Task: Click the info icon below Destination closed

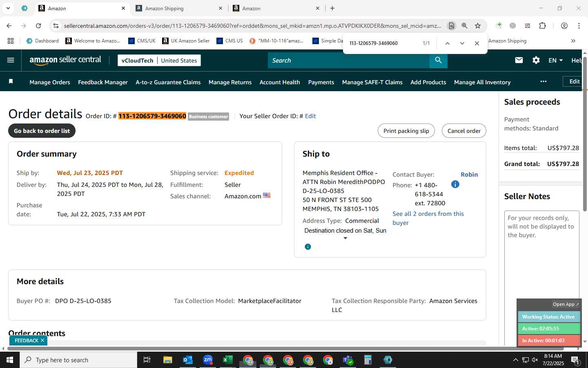Action: (308, 247)
